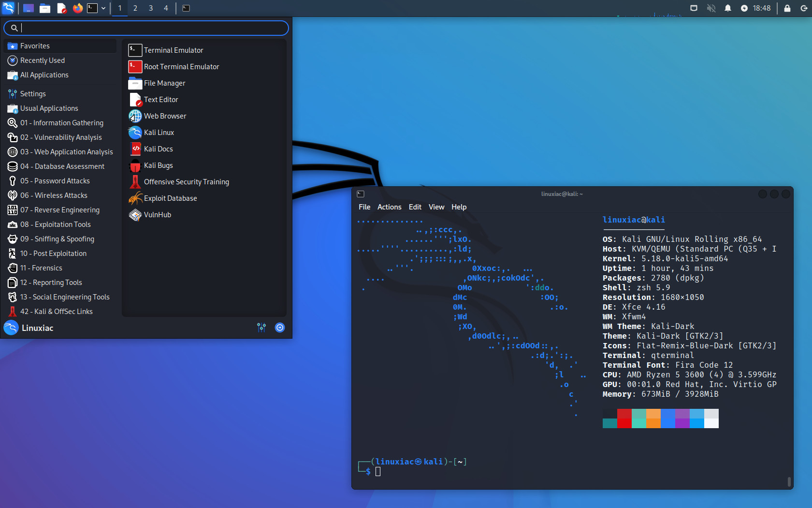Open 12 - Reporting Tools category

(x=60, y=283)
